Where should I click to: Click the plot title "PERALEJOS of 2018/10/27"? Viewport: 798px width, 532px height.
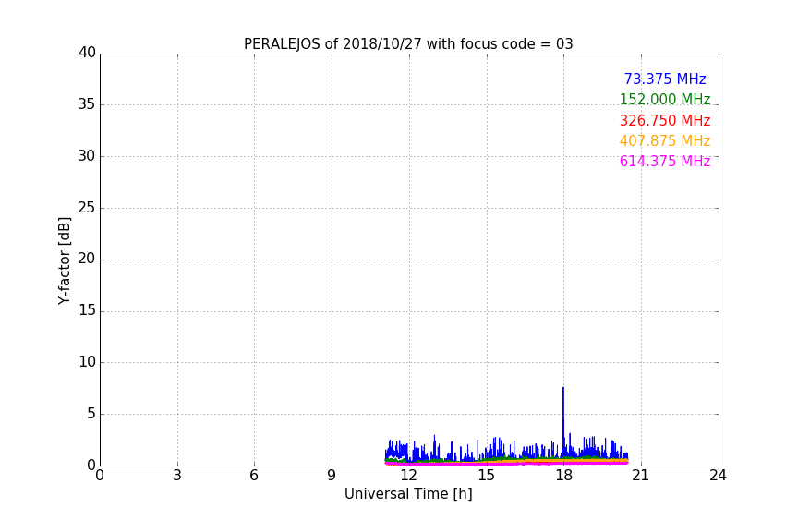click(x=408, y=44)
